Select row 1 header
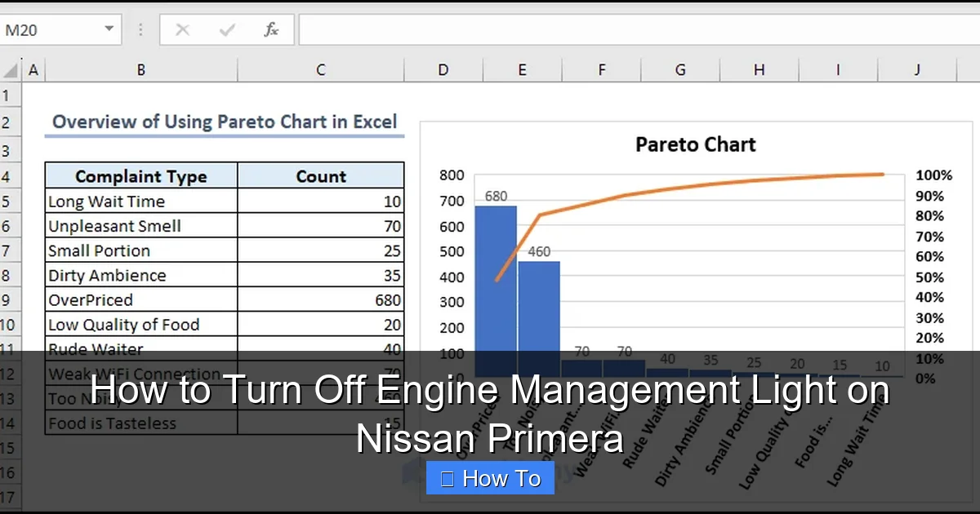The height and width of the screenshot is (514, 980). (x=11, y=95)
